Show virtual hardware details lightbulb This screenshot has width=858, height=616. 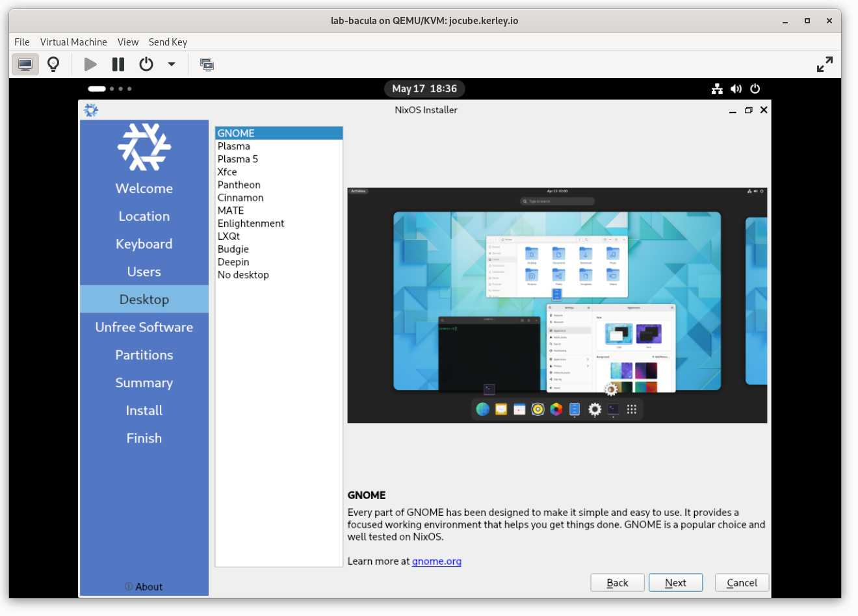click(54, 64)
